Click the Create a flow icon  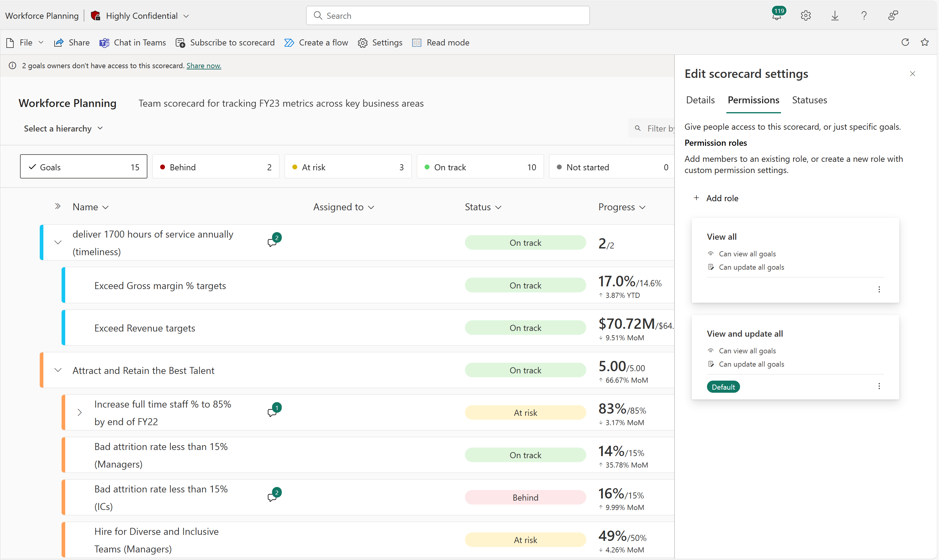(288, 42)
